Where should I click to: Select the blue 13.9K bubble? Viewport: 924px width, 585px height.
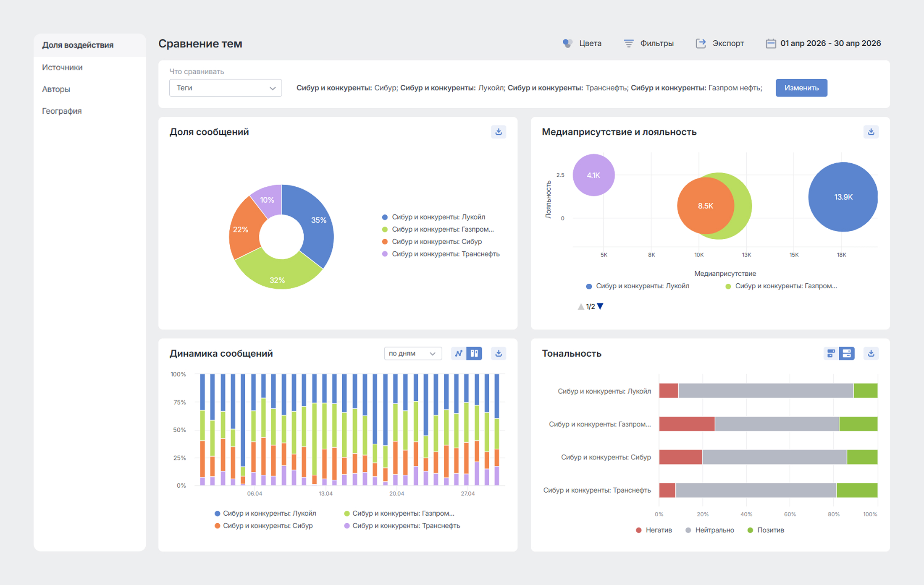[x=843, y=197]
